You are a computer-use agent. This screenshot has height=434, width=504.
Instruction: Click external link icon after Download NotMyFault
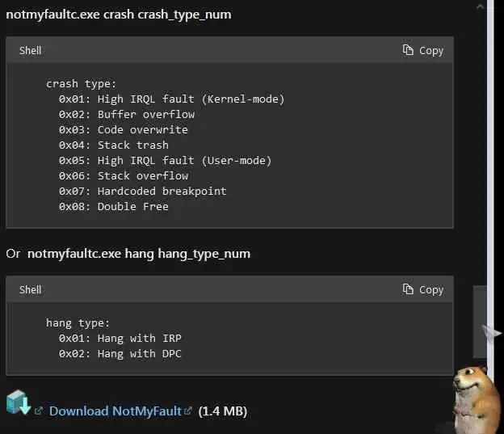(187, 411)
